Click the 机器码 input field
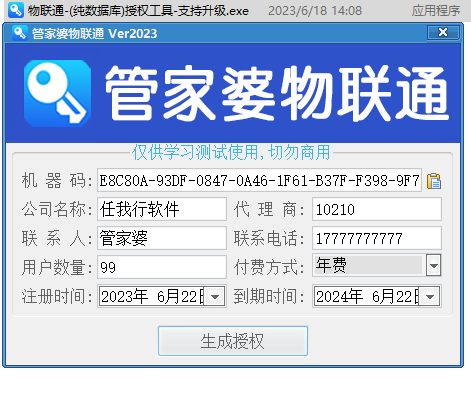 click(x=259, y=180)
